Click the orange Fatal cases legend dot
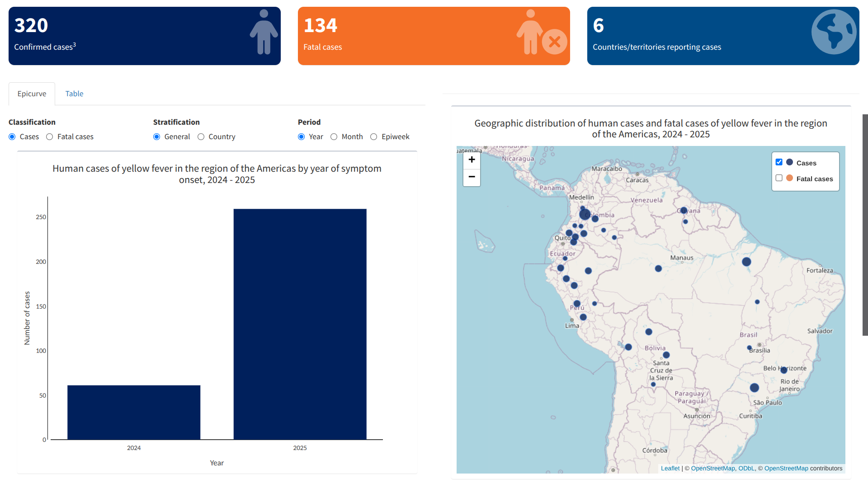868x488 pixels. point(789,178)
